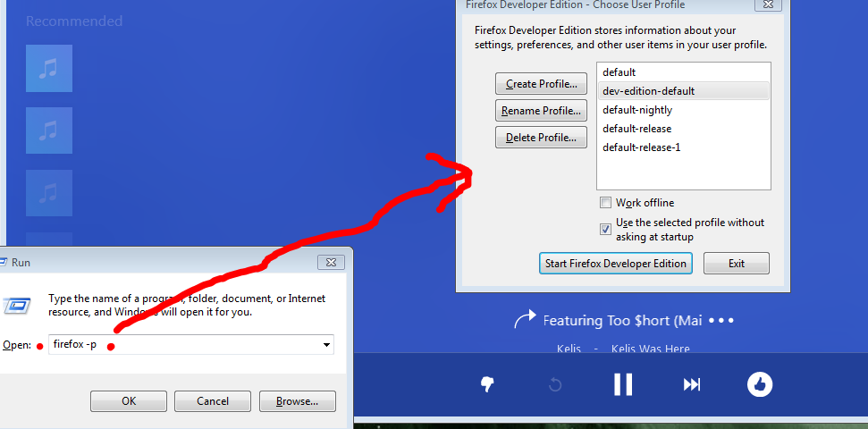868x429 pixels.
Task: Open the third recommended music tile
Action: (48, 193)
